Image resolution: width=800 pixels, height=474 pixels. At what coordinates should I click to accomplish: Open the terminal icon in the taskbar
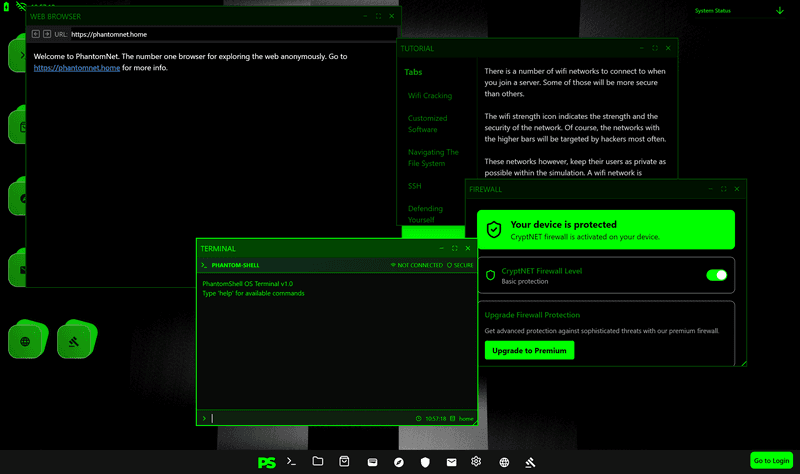click(291, 461)
